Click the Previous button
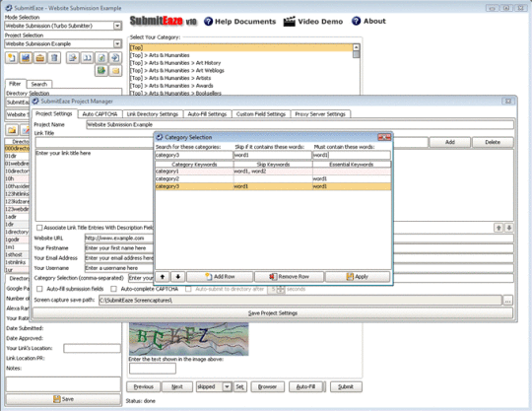 click(x=144, y=387)
